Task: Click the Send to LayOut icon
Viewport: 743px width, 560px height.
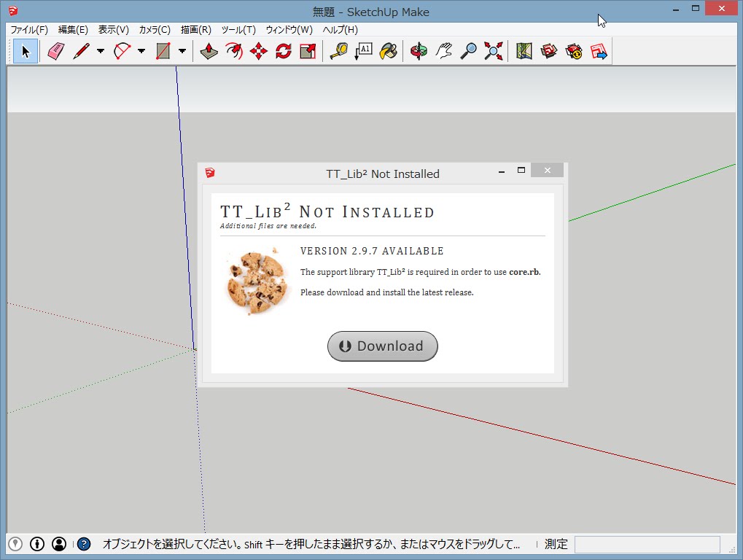Action: coord(599,51)
